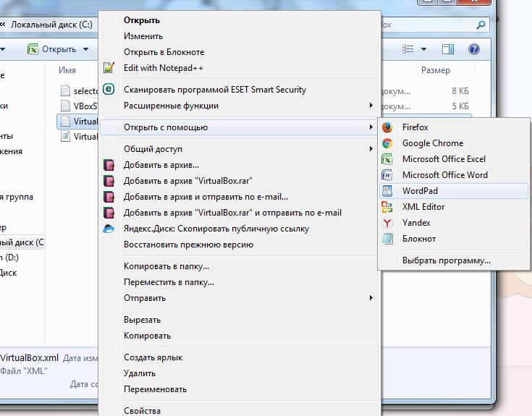Click the Explorer help question icon

pos(473,49)
